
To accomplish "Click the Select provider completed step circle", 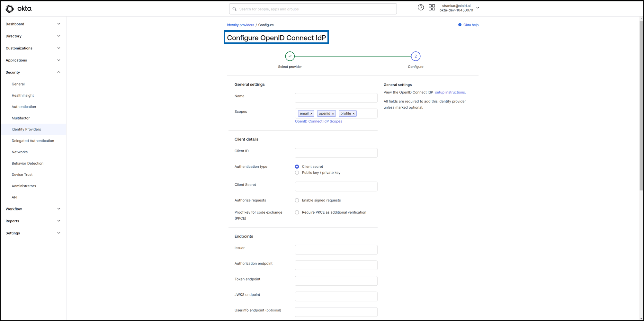I will (x=290, y=56).
